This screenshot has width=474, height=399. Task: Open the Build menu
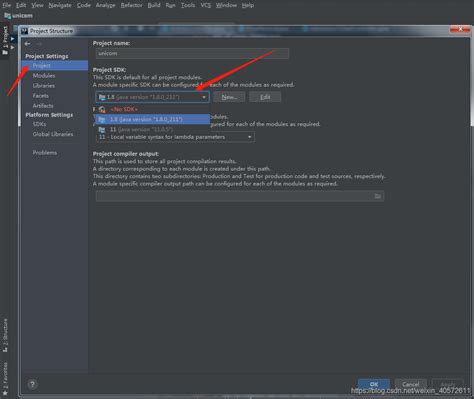click(154, 5)
